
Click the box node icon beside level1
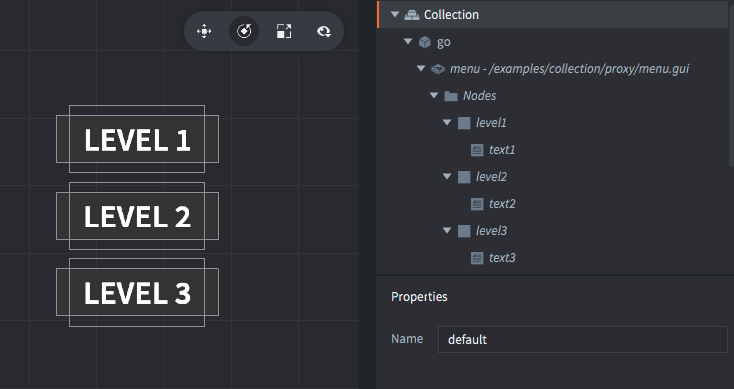464,123
